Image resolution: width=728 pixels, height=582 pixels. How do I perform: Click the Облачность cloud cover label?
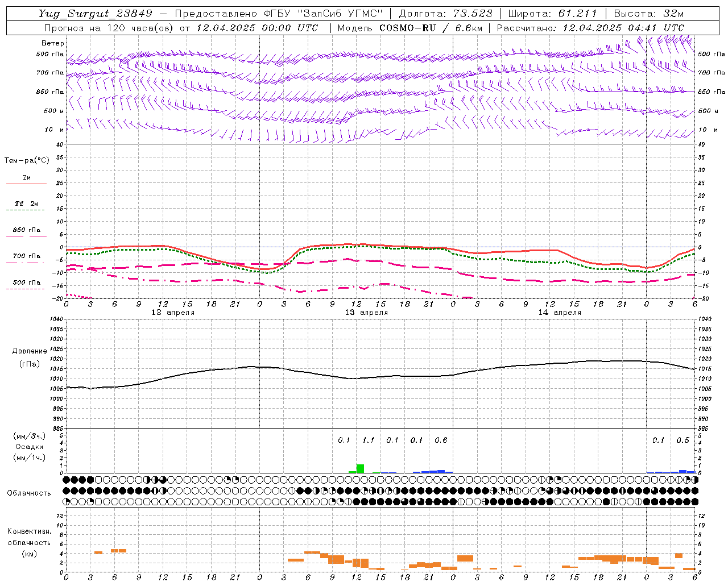[29, 493]
